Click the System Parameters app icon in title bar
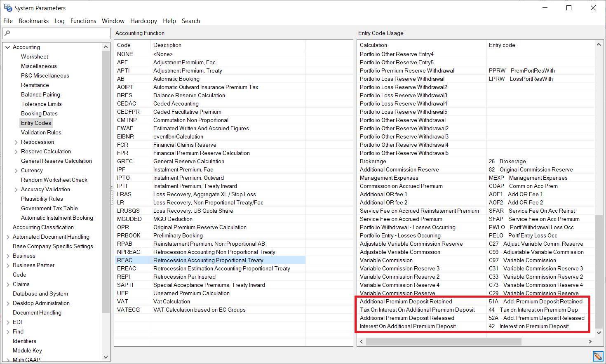606x364 pixels. tap(8, 8)
